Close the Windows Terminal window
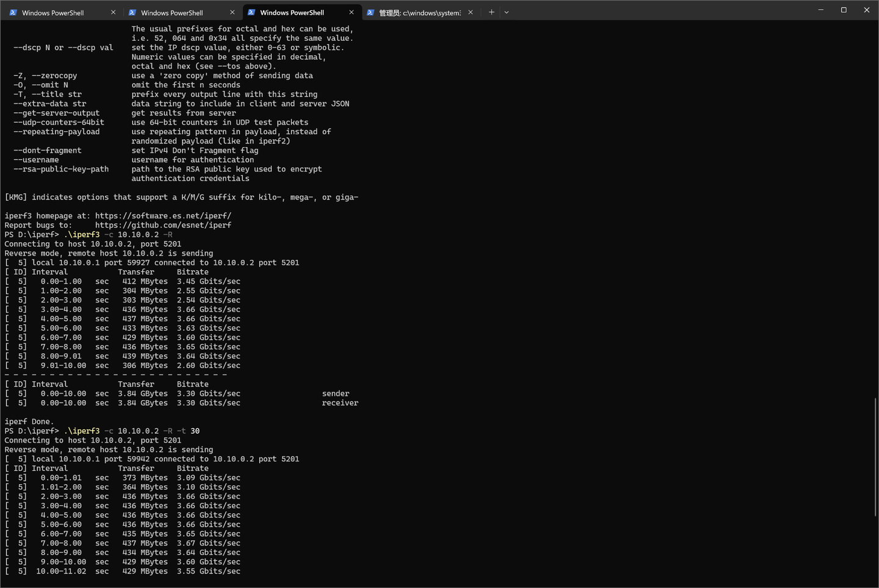 pyautogui.click(x=867, y=10)
